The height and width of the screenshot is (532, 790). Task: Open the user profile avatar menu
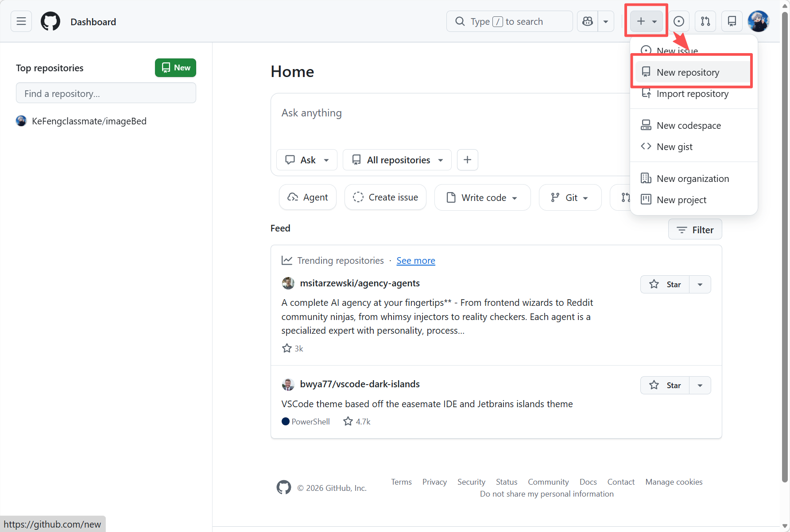pyautogui.click(x=759, y=21)
